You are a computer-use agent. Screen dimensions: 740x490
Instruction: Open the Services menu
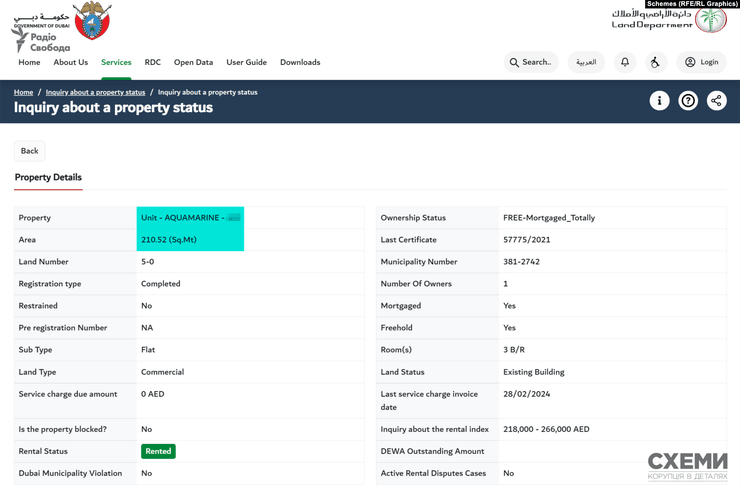click(x=116, y=62)
